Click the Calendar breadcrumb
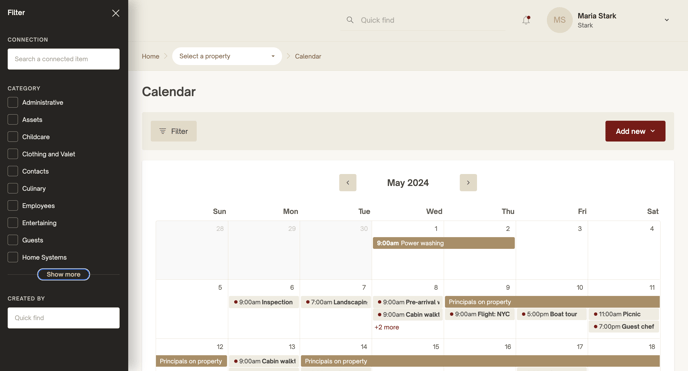Viewport: 688px width, 371px height. (x=308, y=56)
